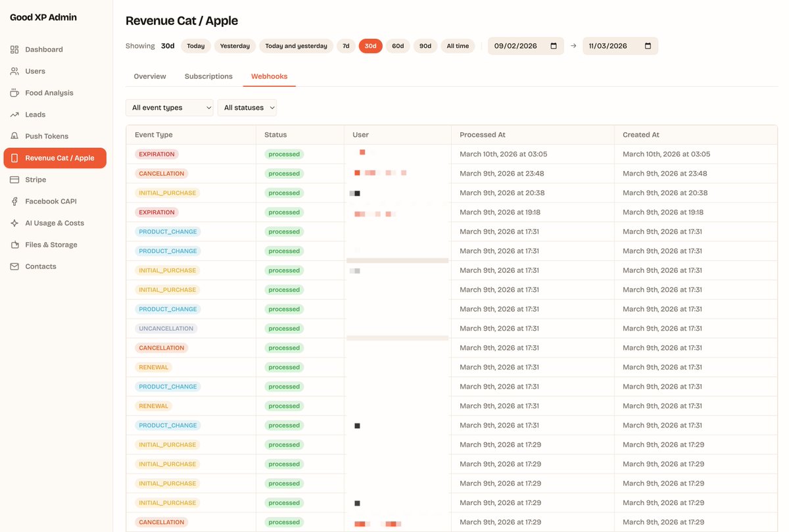The width and height of the screenshot is (789, 532).
Task: Select the Webhooks tab
Action: click(270, 76)
